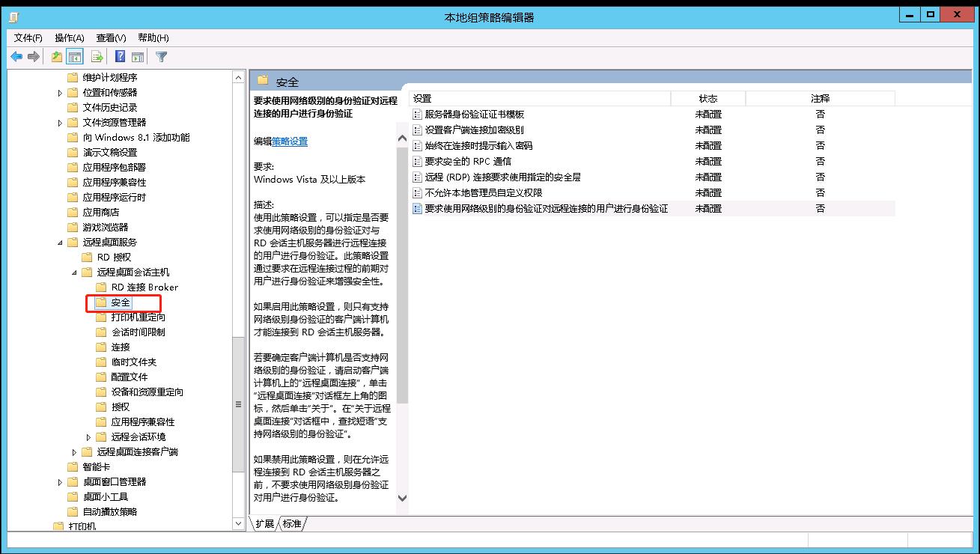This screenshot has height=554, width=980.
Task: Click the blue Back arrow in toolbar
Action: coord(16,57)
